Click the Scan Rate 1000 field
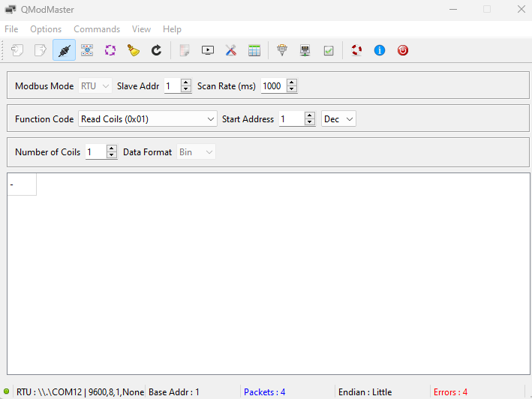The height and width of the screenshot is (399, 532). 274,86
